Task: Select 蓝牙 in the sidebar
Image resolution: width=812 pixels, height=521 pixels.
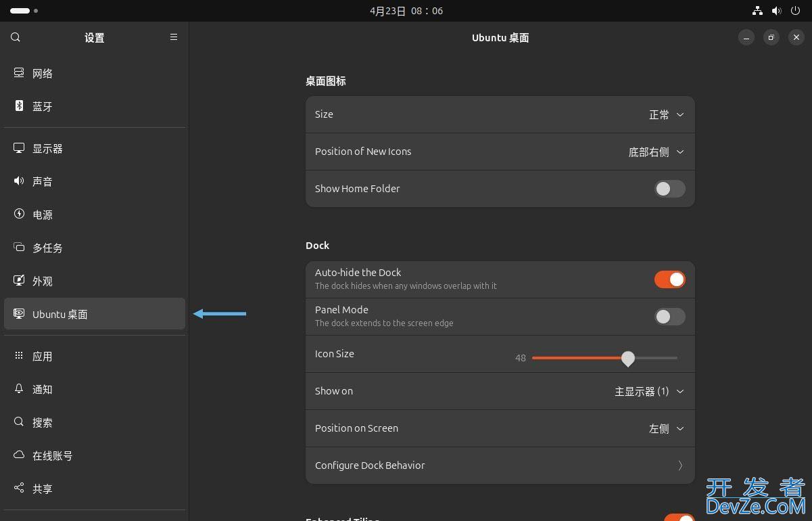Action: click(95, 106)
